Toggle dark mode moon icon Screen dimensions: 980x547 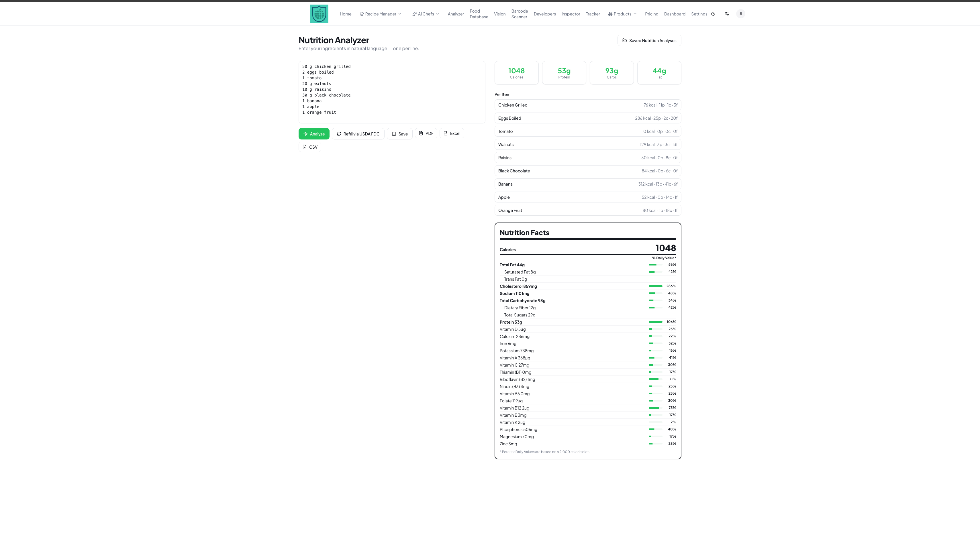713,14
